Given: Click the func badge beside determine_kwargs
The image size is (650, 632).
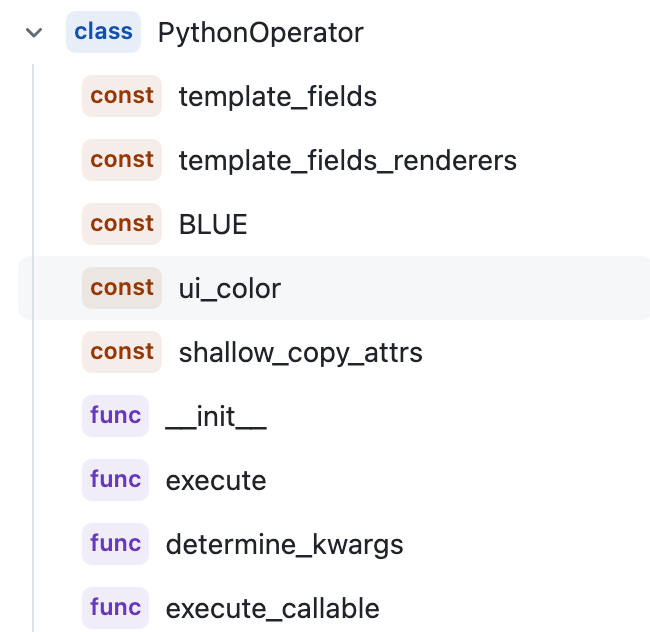Looking at the screenshot, I should click(x=115, y=544).
